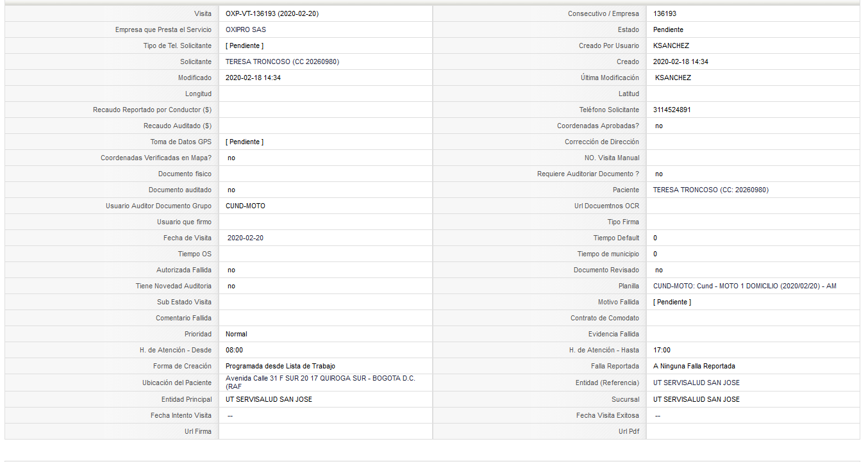Select the Forma de Creación value

tap(280, 366)
